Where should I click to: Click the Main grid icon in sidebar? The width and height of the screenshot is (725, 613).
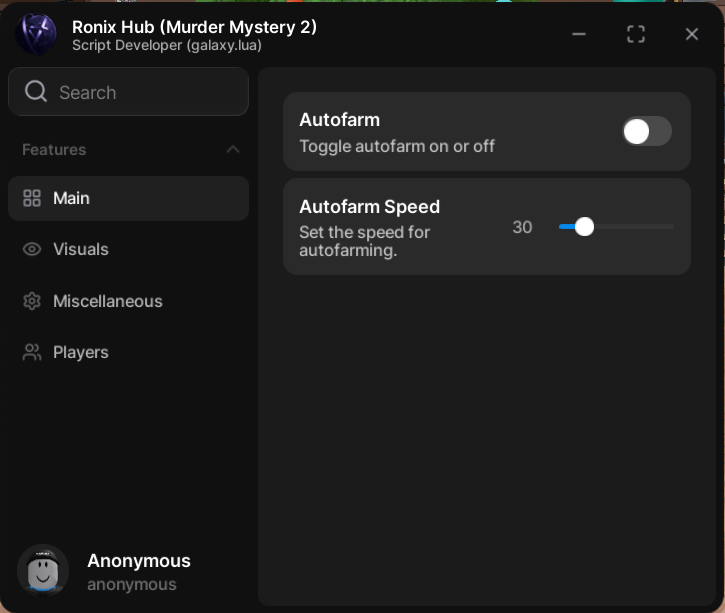(x=32, y=198)
